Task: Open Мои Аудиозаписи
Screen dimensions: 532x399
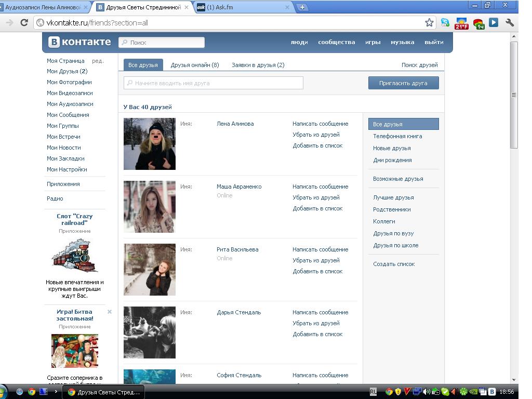Action: 70,104
